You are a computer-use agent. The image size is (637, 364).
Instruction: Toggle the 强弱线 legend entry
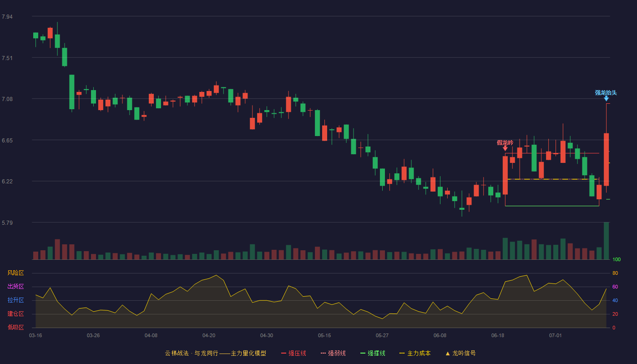tap(333, 353)
